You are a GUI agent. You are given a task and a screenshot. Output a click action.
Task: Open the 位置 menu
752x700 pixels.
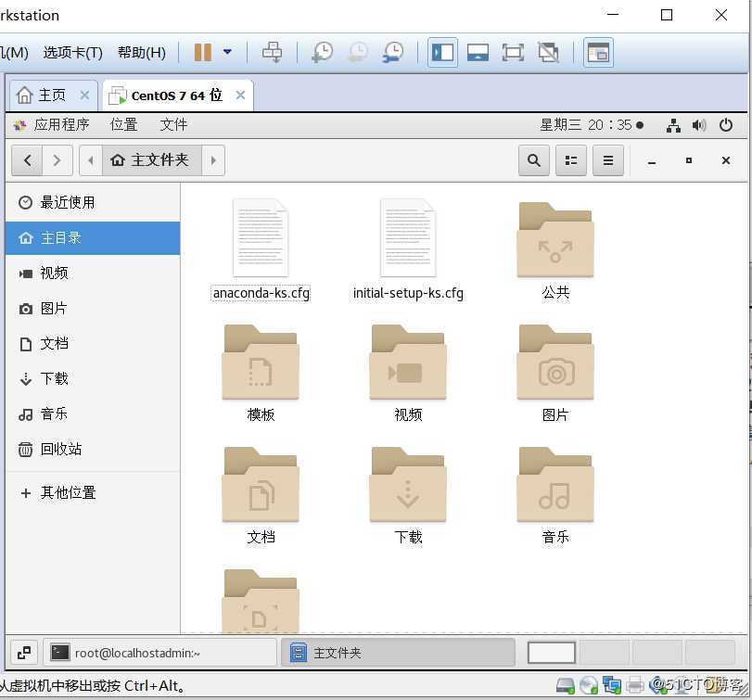coord(123,124)
